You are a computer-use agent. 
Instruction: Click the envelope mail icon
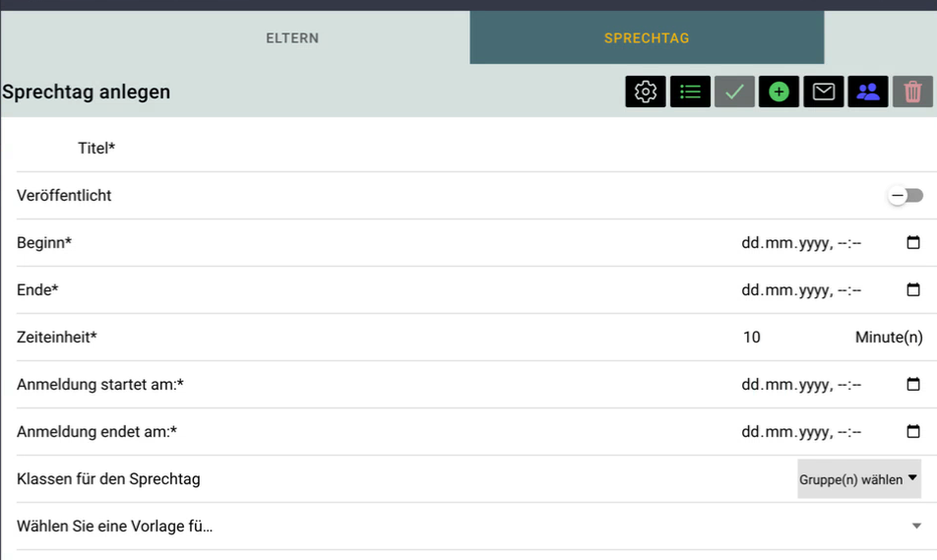pyautogui.click(x=824, y=92)
